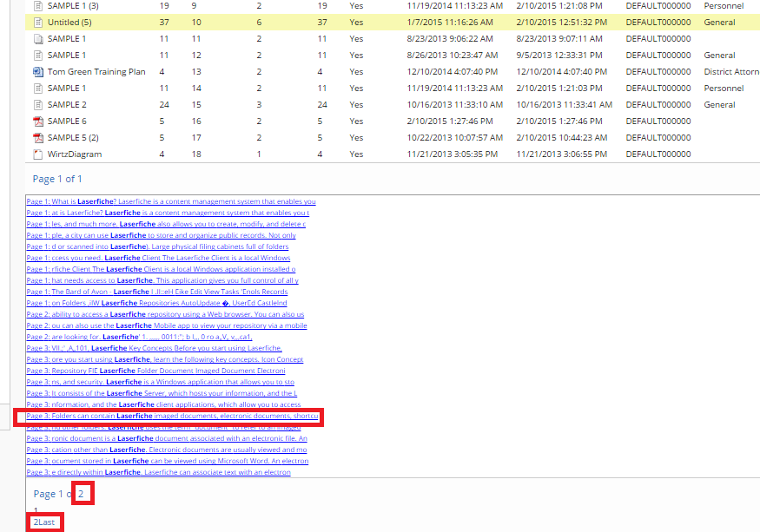Open hit 'Page 1: ple, a city can use'
The height and width of the screenshot is (532, 760).
pos(162,235)
